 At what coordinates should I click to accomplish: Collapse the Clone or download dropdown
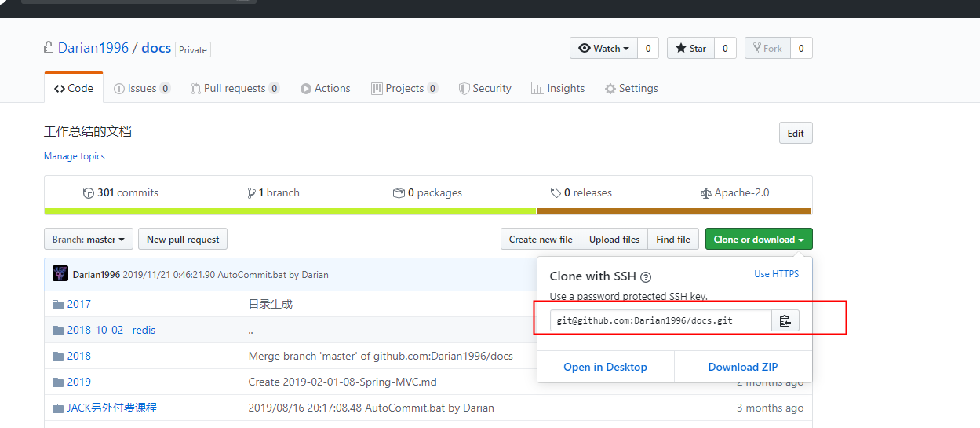(758, 240)
